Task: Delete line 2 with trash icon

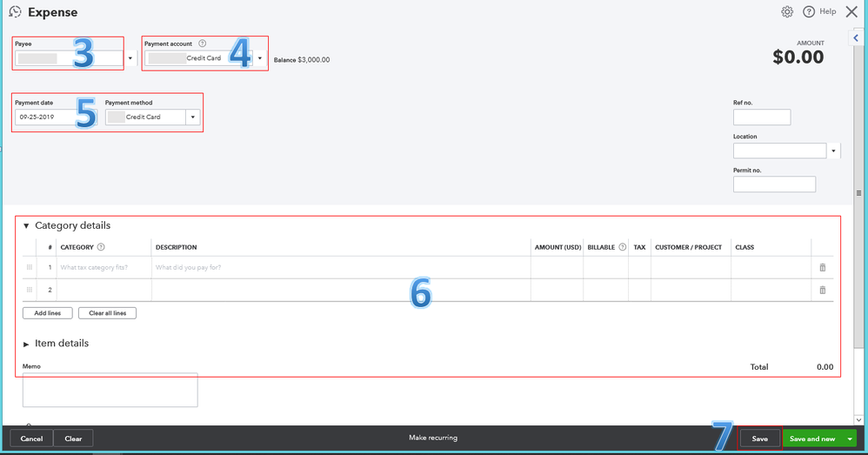Action: click(x=822, y=290)
